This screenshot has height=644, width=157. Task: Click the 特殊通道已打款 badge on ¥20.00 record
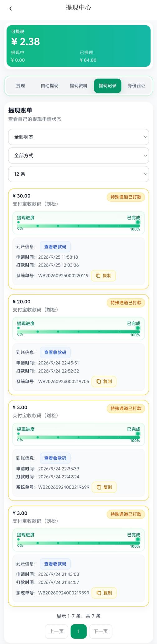tap(126, 303)
